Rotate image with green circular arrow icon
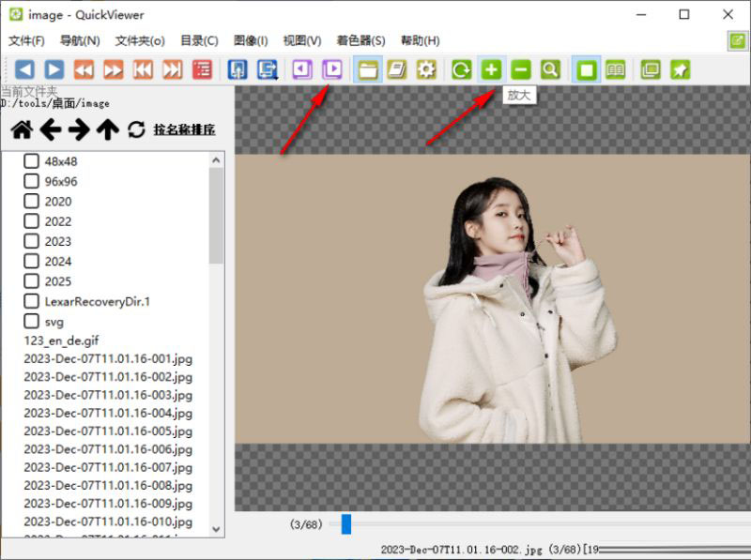751x560 pixels. pyautogui.click(x=462, y=69)
